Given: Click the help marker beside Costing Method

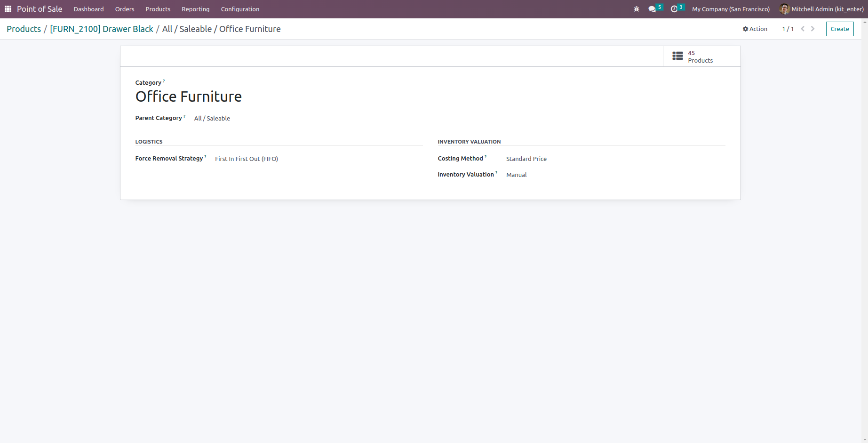Looking at the screenshot, I should [x=486, y=156].
